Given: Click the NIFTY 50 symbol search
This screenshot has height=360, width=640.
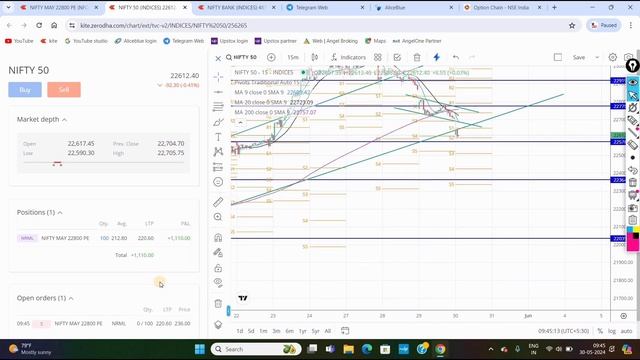Looking at the screenshot, I should click(241, 57).
